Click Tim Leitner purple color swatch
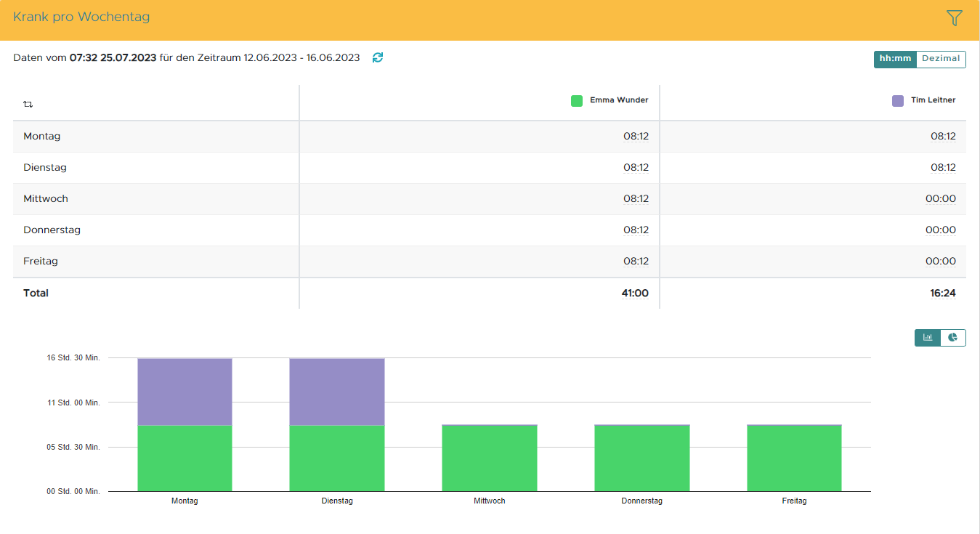The width and height of the screenshot is (980, 534). [898, 101]
